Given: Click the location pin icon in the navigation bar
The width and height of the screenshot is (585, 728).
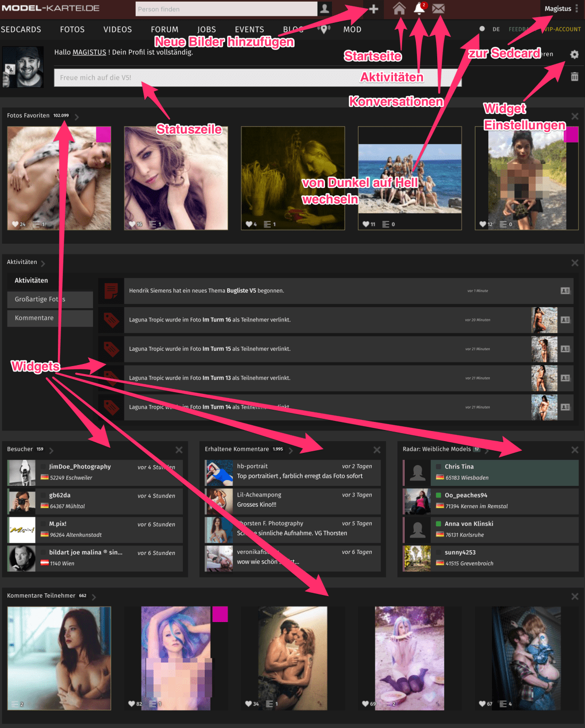Looking at the screenshot, I should click(x=323, y=29).
